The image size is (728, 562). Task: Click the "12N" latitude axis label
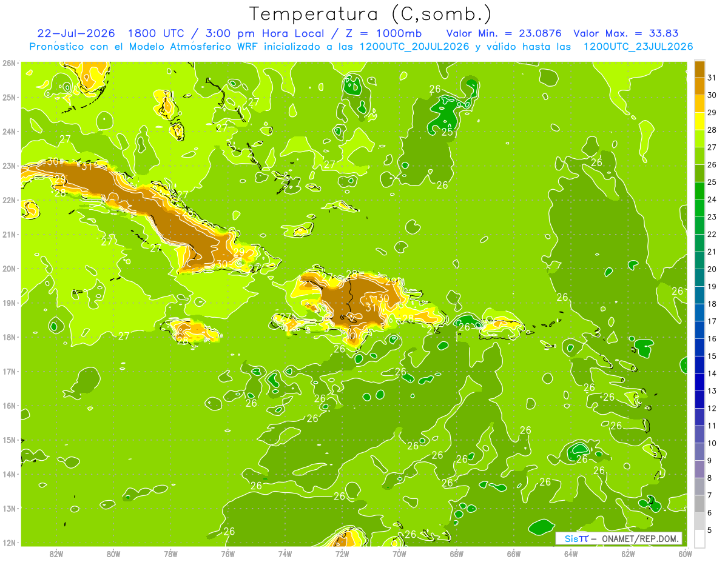[x=8, y=543]
